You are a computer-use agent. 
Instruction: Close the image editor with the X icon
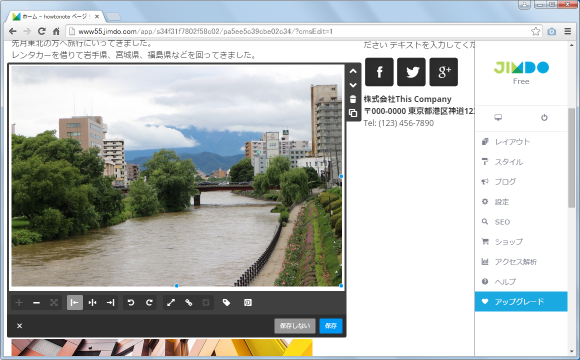coord(20,326)
